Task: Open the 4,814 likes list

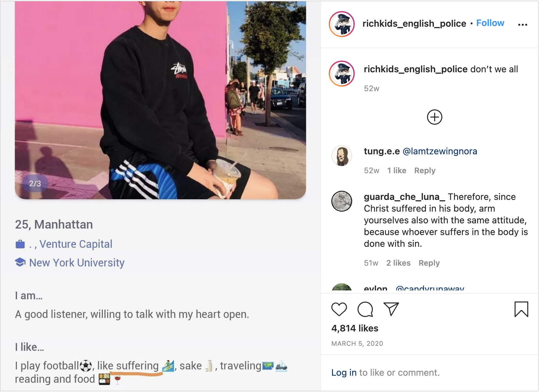Action: click(355, 328)
